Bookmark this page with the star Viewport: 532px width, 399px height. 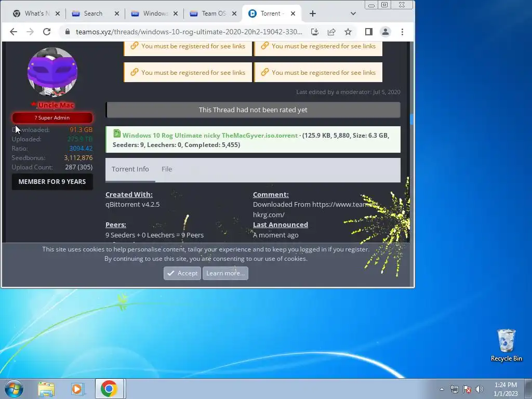click(x=348, y=32)
